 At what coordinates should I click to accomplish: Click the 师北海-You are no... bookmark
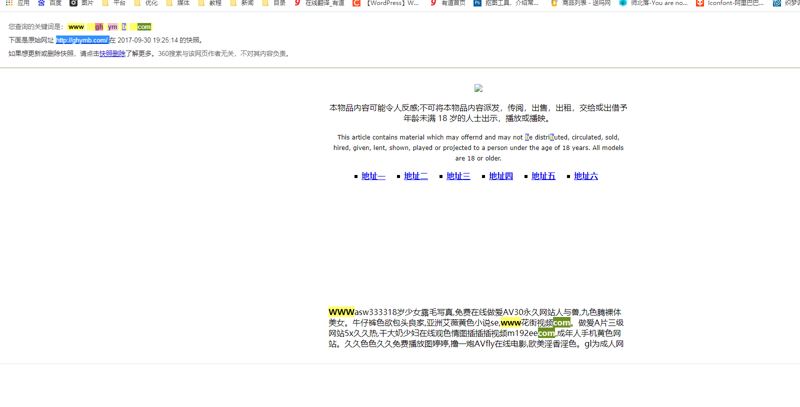tap(653, 3)
